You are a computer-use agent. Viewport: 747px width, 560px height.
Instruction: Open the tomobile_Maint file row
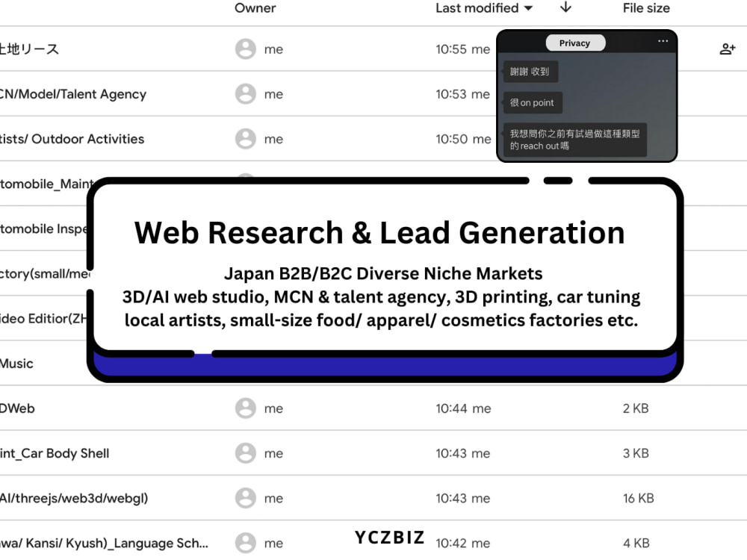coord(46,184)
